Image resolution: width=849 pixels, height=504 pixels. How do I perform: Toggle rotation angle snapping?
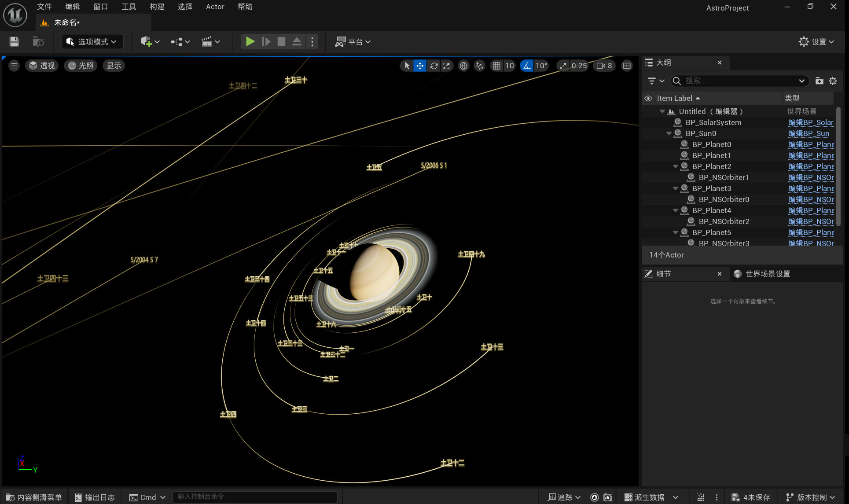[526, 66]
